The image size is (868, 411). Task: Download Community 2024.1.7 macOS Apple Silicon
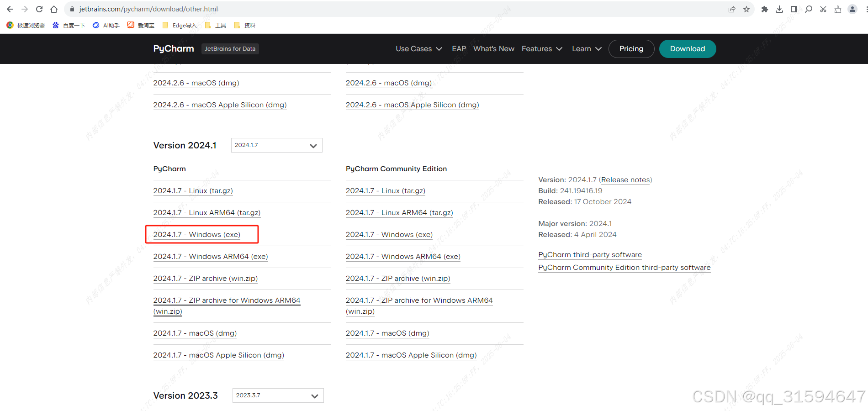[x=411, y=355]
